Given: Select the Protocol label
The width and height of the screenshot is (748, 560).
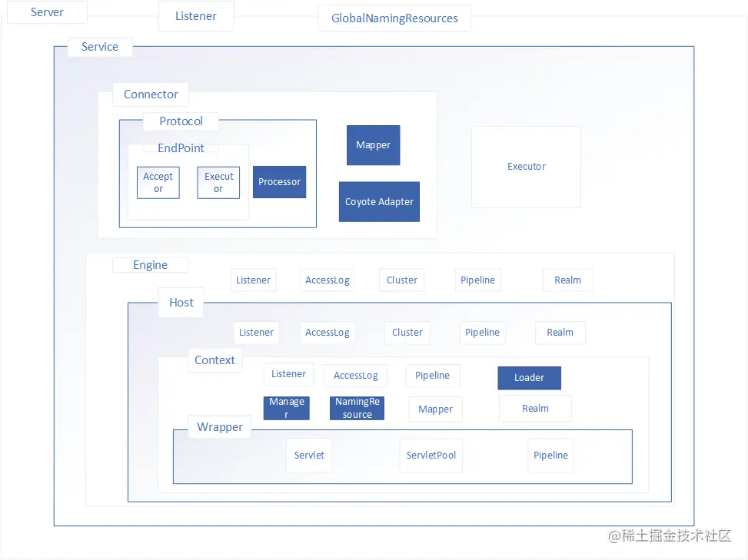Looking at the screenshot, I should pos(181,121).
